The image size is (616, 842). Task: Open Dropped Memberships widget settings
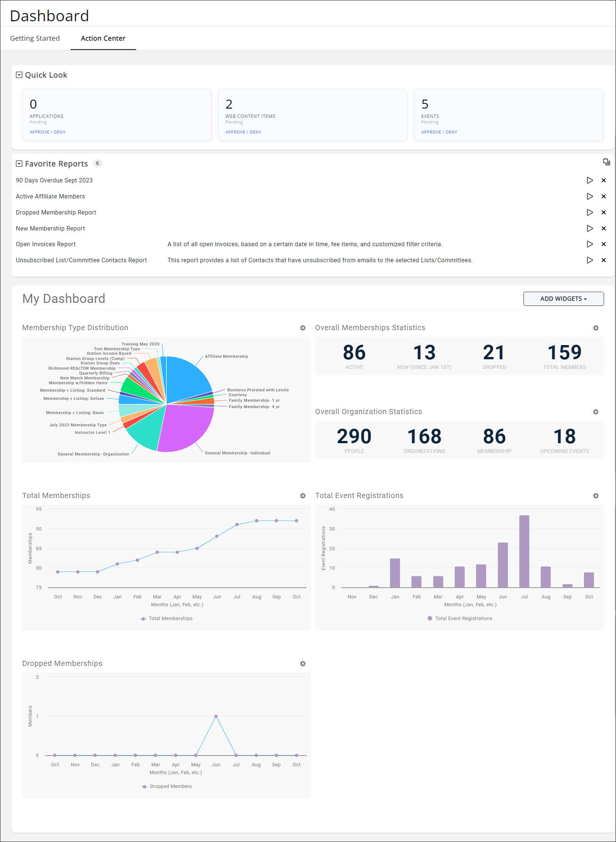pyautogui.click(x=303, y=664)
